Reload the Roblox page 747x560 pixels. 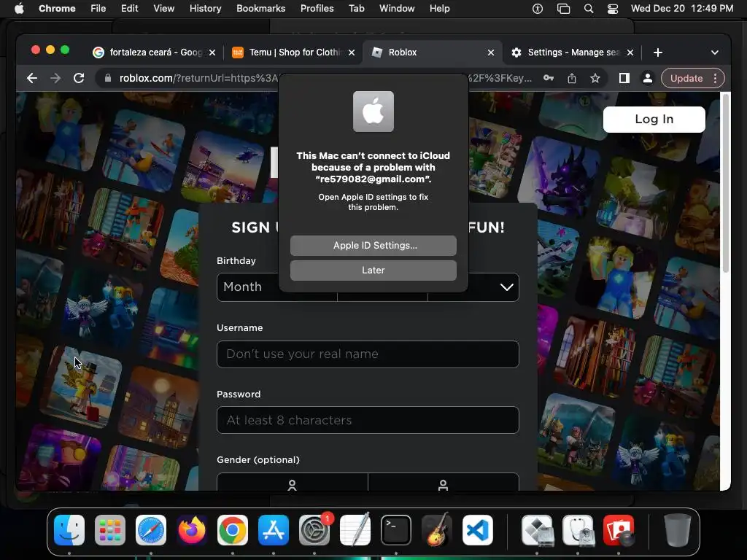pos(79,78)
